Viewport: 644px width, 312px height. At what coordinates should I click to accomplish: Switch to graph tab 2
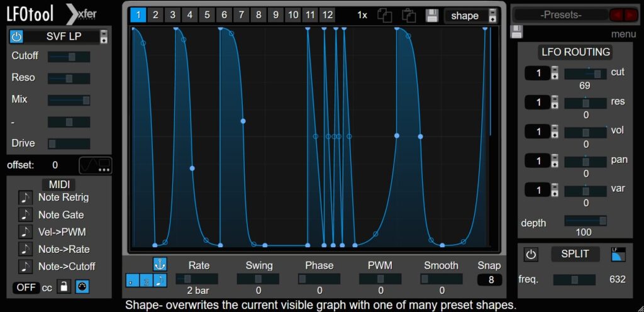coord(156,15)
